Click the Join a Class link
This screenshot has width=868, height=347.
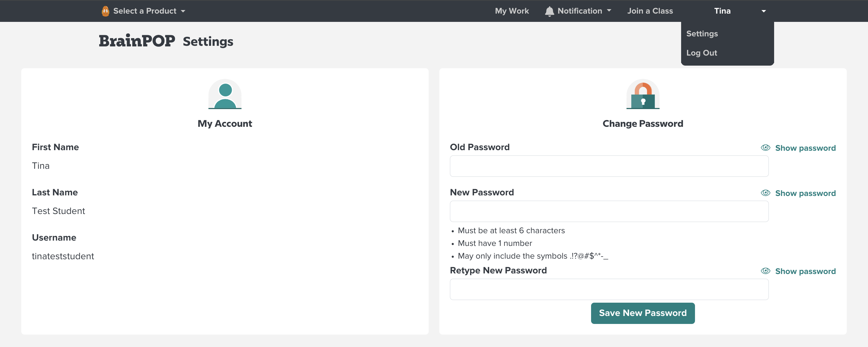pos(650,11)
